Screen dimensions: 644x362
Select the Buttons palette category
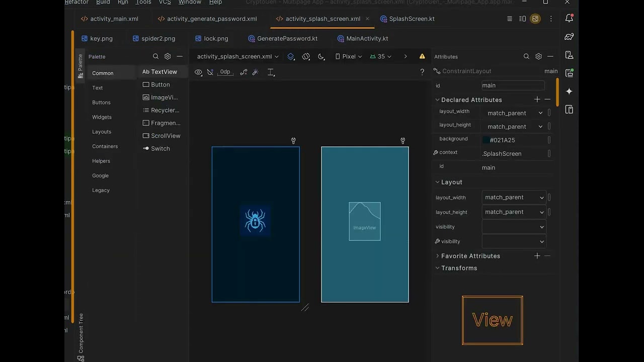tap(101, 102)
